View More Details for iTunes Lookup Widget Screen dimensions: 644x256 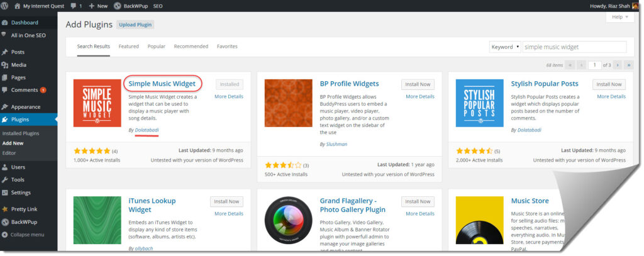[x=229, y=214]
